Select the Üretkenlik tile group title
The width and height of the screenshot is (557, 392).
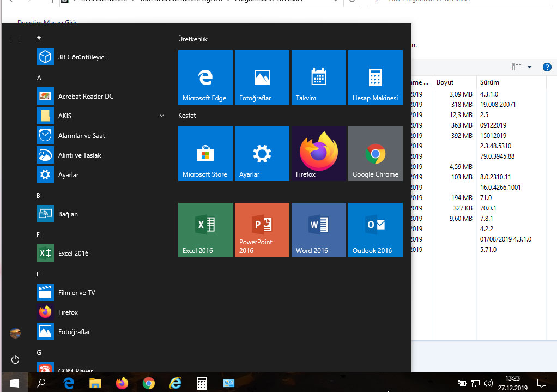pyautogui.click(x=193, y=39)
